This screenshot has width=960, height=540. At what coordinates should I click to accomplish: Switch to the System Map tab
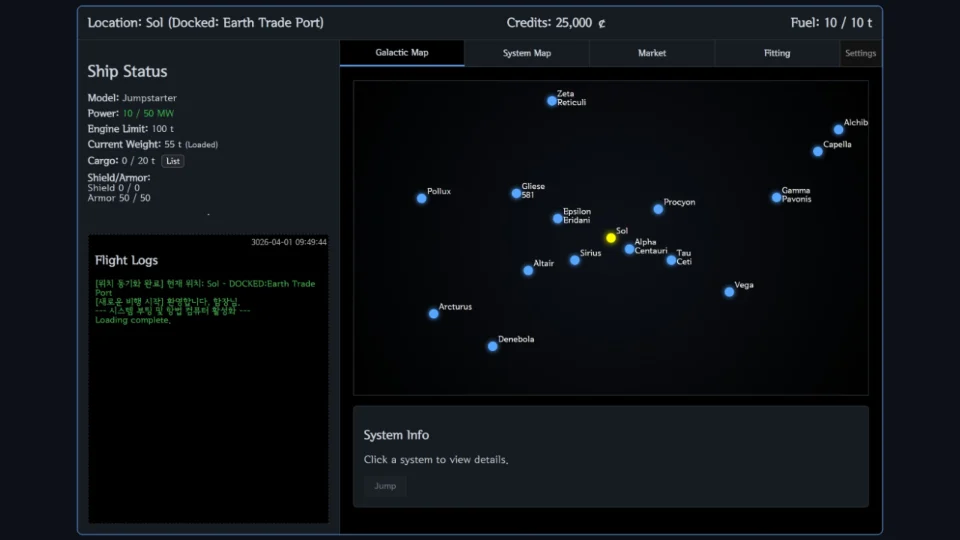pyautogui.click(x=526, y=53)
